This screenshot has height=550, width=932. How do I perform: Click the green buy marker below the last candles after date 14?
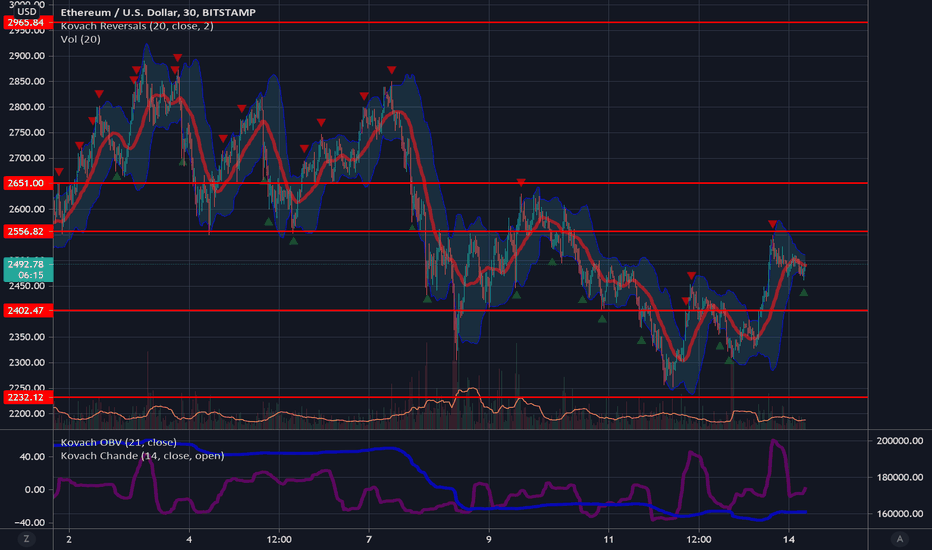point(804,293)
